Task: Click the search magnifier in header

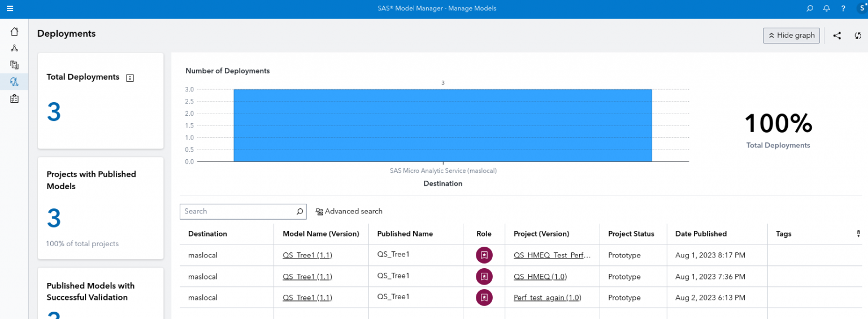Action: 810,8
